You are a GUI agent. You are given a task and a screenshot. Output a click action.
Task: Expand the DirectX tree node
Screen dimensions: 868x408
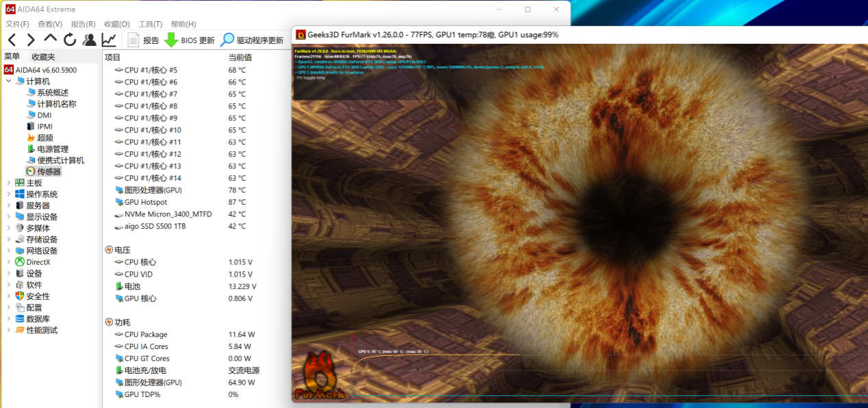coord(9,262)
